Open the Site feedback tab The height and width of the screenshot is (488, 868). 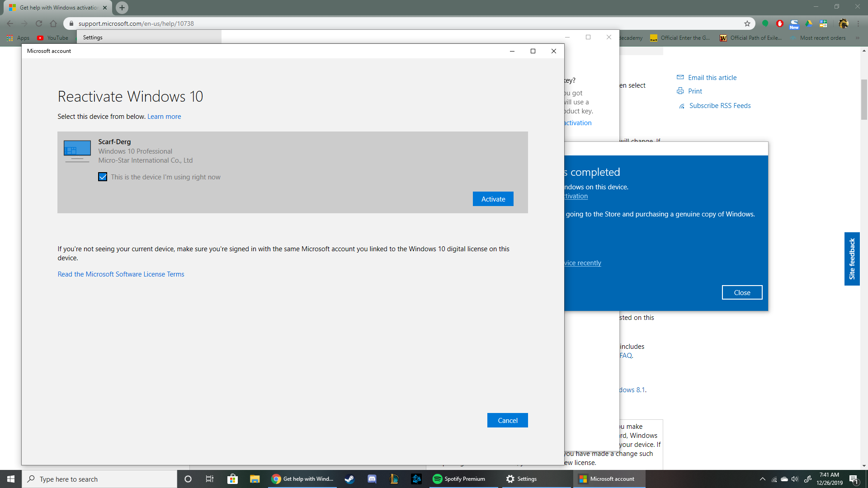[x=852, y=259]
